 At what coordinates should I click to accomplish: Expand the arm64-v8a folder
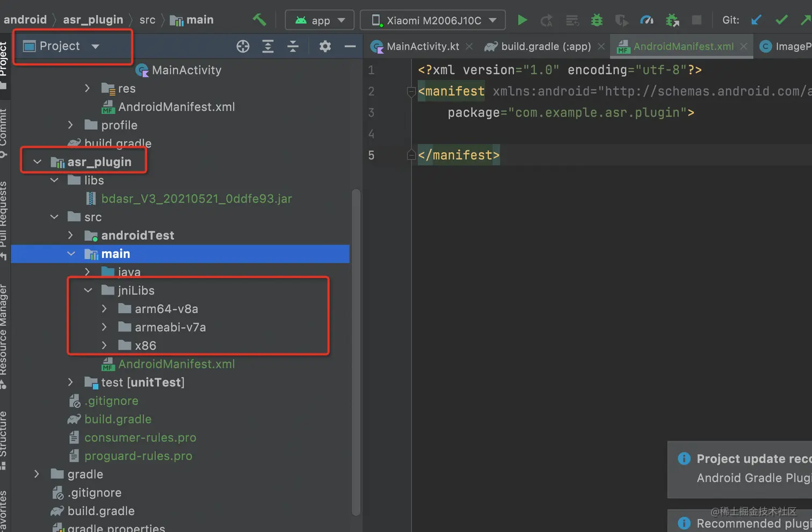tap(104, 309)
